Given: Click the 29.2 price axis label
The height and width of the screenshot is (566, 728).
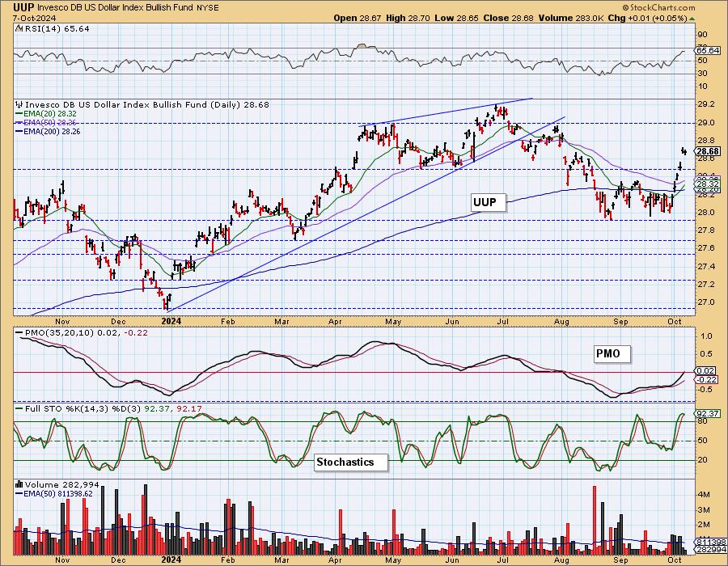Looking at the screenshot, I should [706, 104].
